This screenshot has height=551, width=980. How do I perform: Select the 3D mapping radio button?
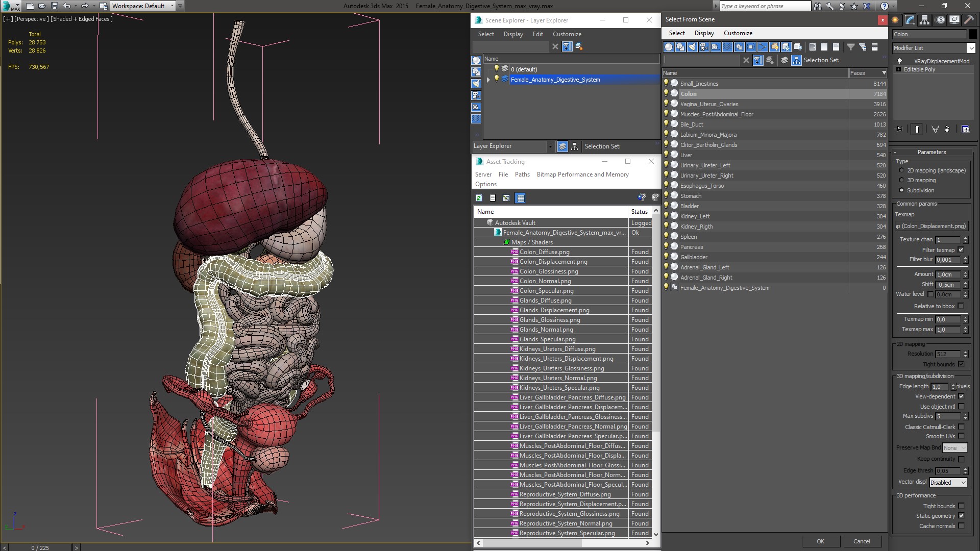coord(901,180)
